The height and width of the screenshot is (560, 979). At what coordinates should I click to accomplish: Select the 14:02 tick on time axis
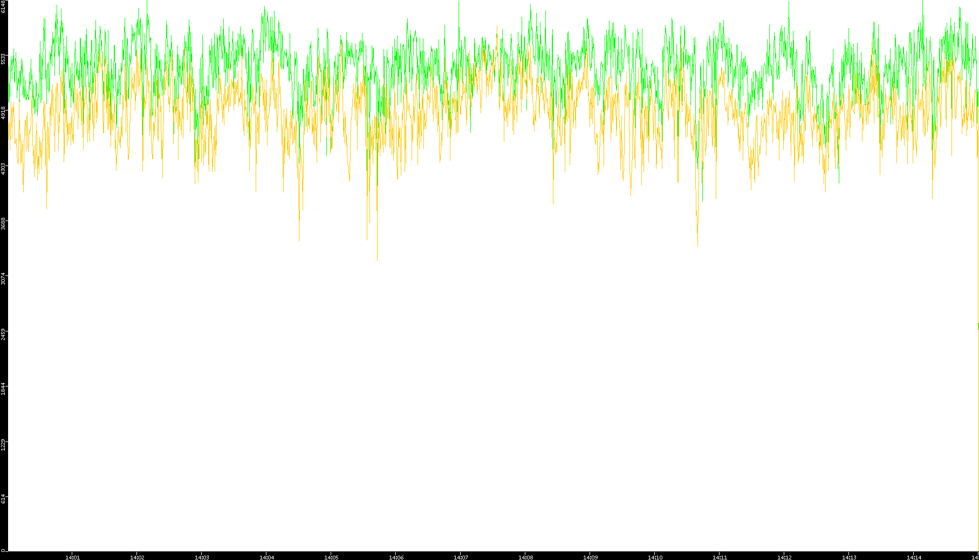click(137, 557)
